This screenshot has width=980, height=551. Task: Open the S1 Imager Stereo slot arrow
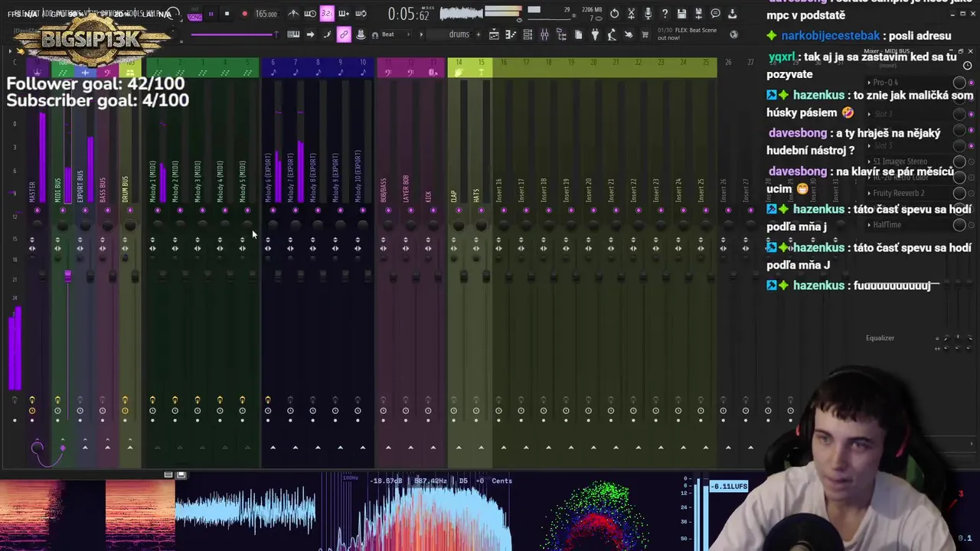tap(869, 161)
